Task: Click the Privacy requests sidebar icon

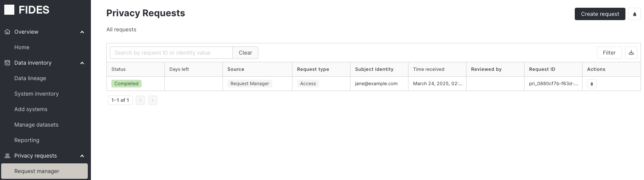Action: point(7,156)
